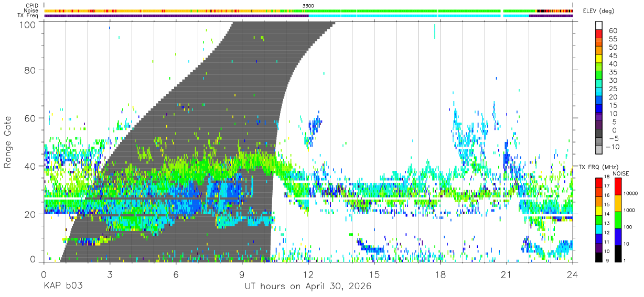Select red segment of the elevation colorbar

click(599, 34)
